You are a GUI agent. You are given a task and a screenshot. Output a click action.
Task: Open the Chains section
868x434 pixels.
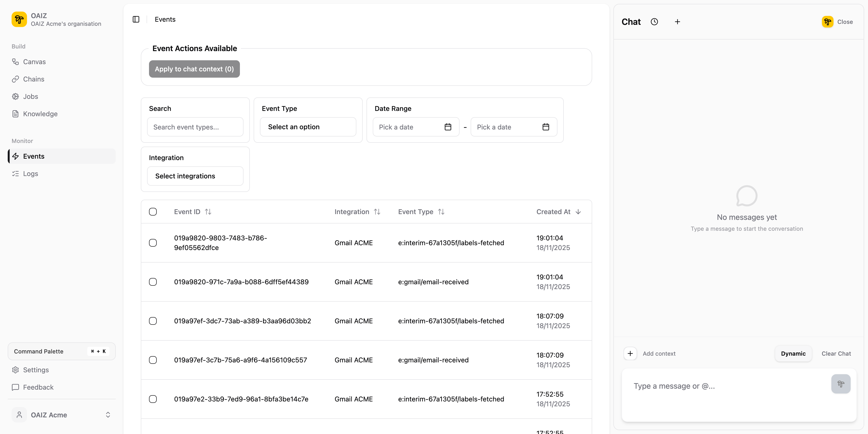33,79
